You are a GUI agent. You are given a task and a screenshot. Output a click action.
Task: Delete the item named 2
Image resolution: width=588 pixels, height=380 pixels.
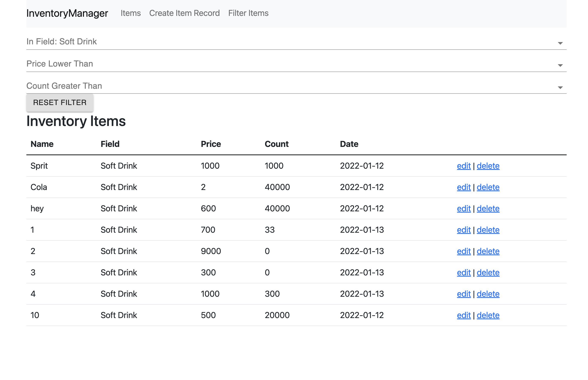point(488,251)
